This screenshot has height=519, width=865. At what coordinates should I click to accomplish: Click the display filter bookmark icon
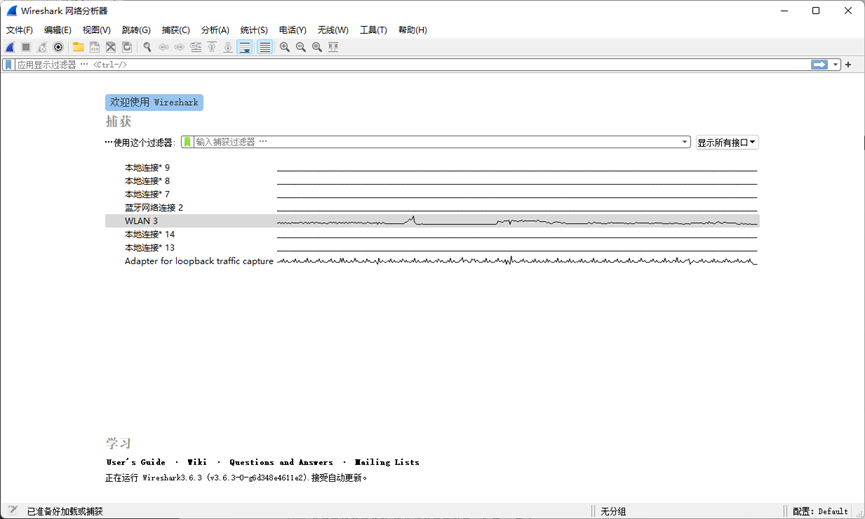[9, 65]
